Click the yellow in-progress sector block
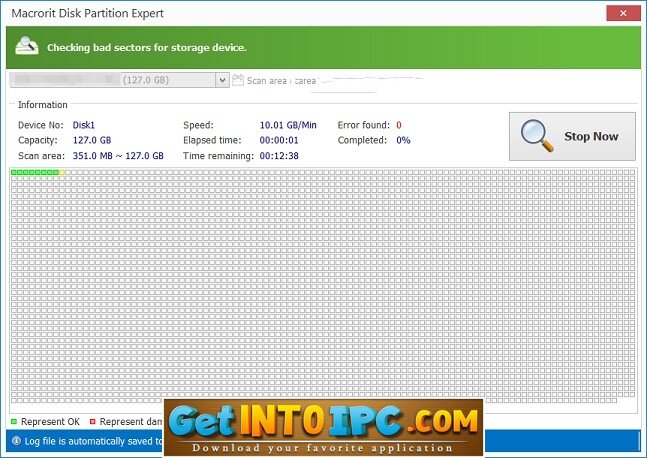The height and width of the screenshot is (458, 647). click(62, 172)
